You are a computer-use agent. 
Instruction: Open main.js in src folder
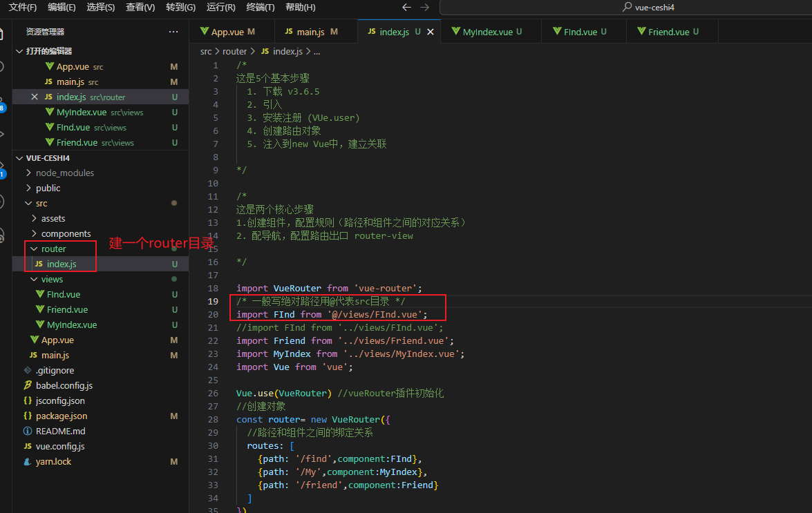[x=100, y=356]
